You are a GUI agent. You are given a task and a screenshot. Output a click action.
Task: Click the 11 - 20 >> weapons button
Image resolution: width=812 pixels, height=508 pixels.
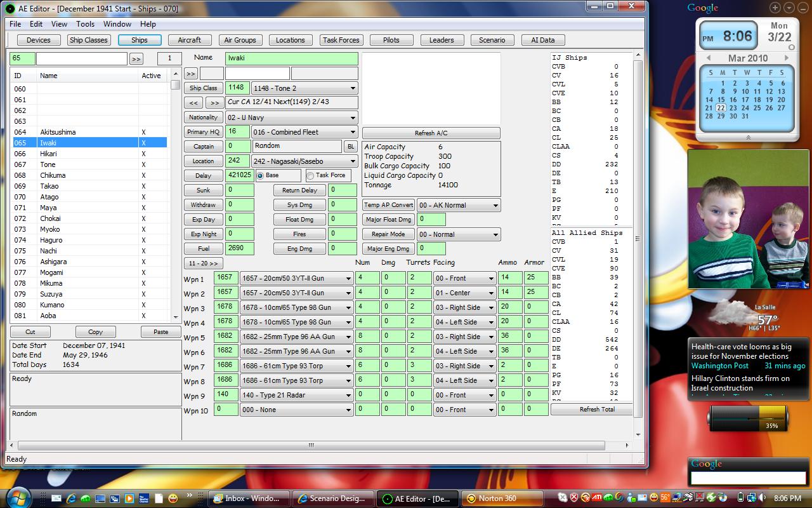(204, 264)
